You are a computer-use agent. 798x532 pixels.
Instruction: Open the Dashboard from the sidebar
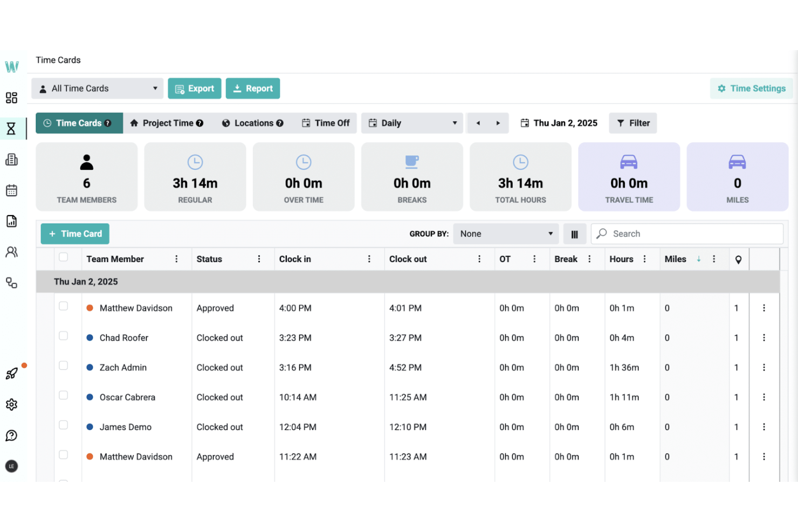[12, 98]
